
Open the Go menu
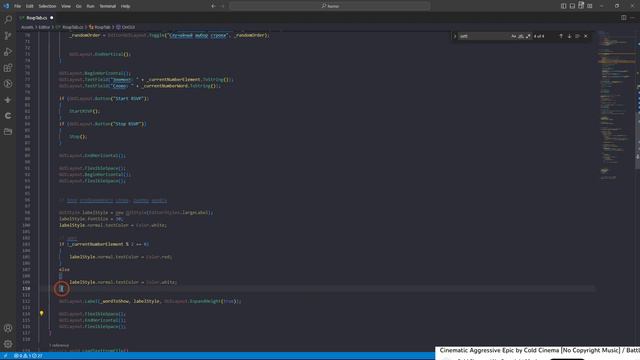[78, 6]
